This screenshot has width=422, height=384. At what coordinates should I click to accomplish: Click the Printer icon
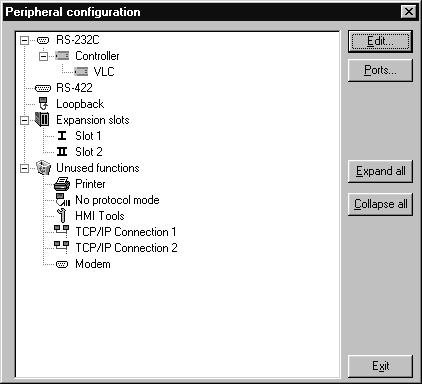(x=62, y=184)
